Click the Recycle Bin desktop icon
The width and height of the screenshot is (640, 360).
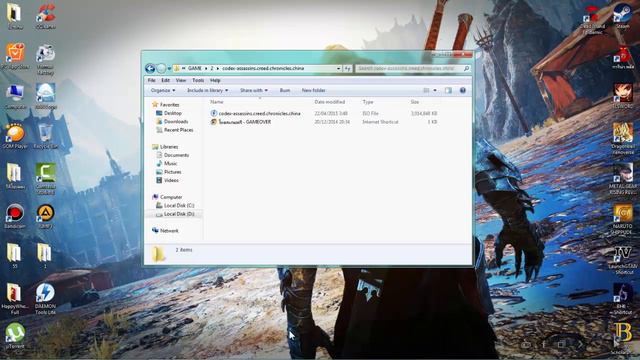[x=45, y=136]
